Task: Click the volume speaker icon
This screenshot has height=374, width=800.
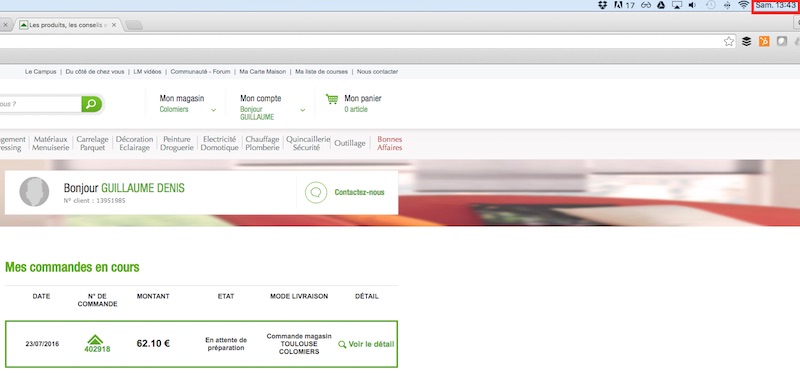Action: [692, 5]
